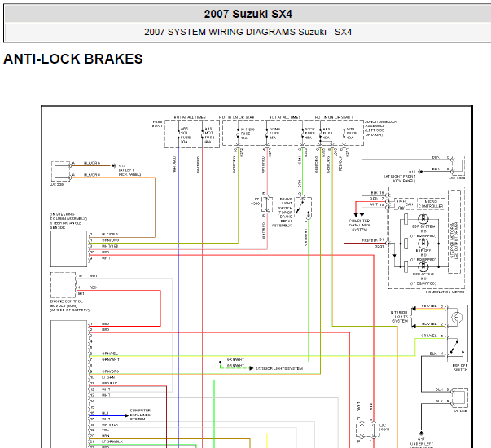The height and width of the screenshot is (448, 491).
Task: Click 'COMPUTER DATA LINES SYSTEM' next to BLU wire
Action: click(x=140, y=415)
